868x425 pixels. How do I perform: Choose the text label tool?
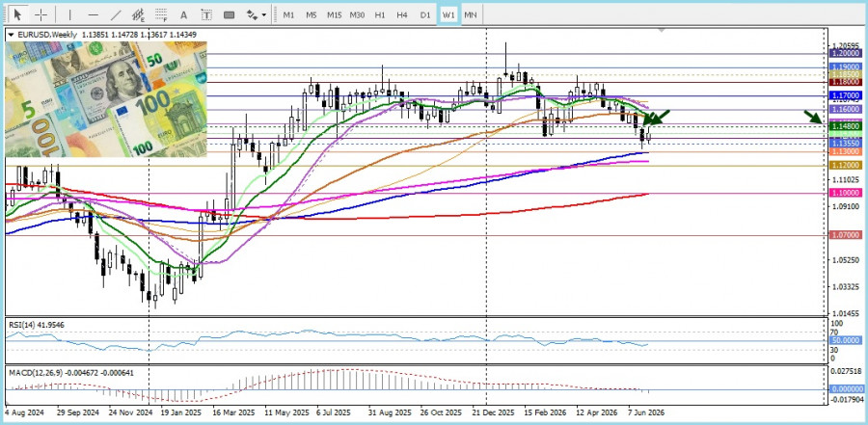pos(206,15)
